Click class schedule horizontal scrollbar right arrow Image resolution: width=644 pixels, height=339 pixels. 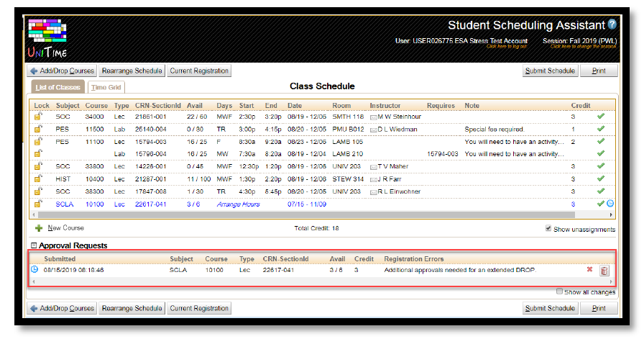click(x=612, y=214)
